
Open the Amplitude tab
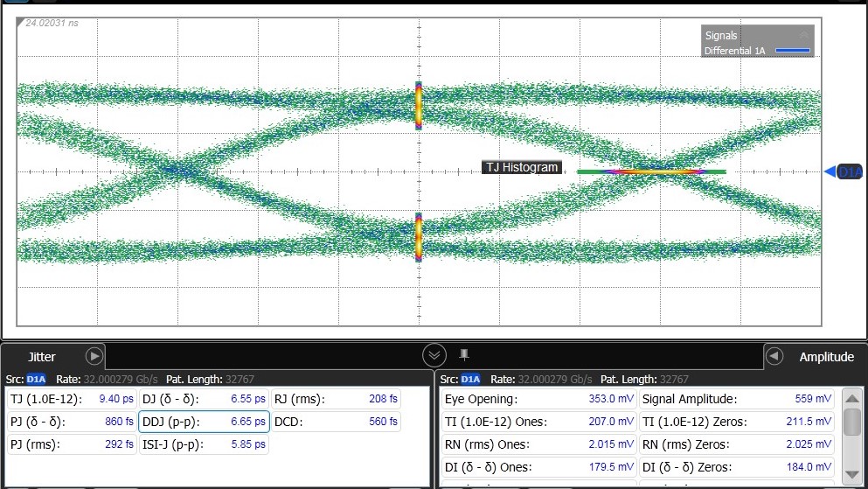(x=826, y=357)
